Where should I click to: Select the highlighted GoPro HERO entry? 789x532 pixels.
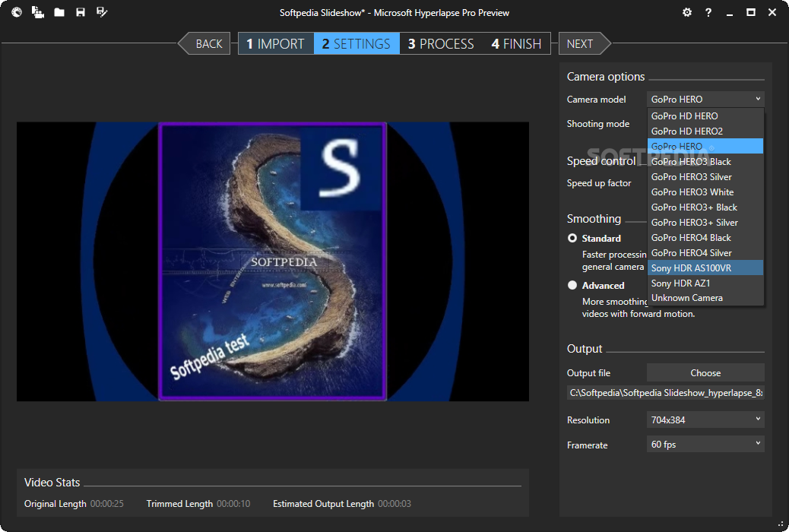pos(705,146)
